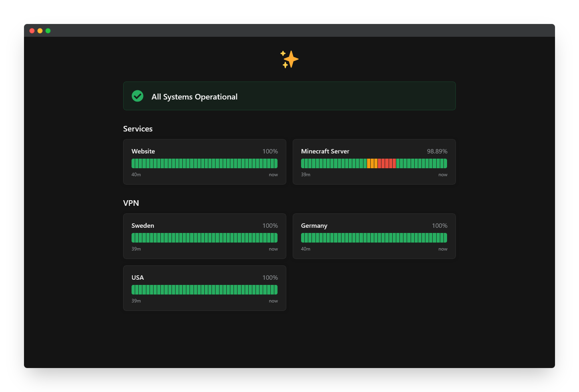Click the USA uptime history bar
This screenshot has width=579, height=392.
point(204,290)
